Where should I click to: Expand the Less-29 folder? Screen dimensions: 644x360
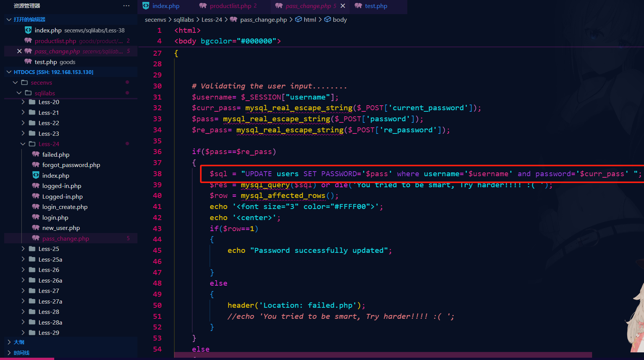pos(23,333)
